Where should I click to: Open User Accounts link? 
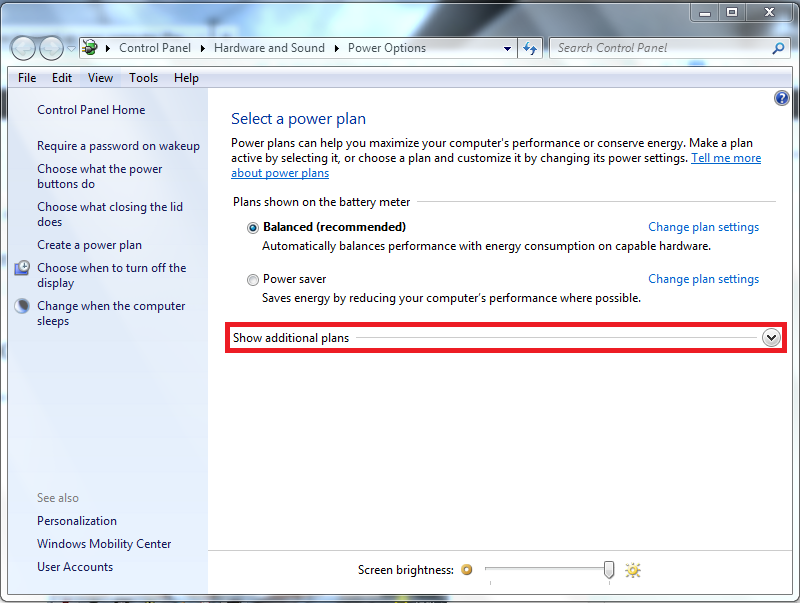[x=74, y=567]
